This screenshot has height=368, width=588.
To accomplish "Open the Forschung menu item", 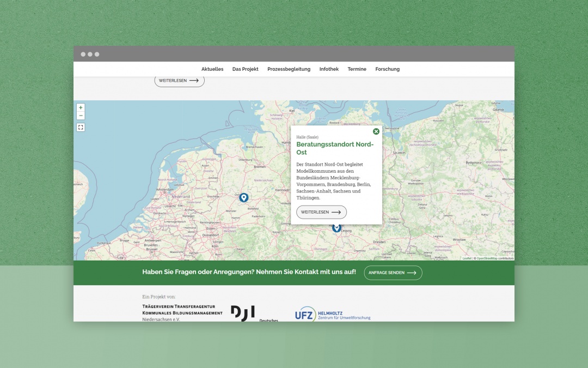I will pos(388,69).
